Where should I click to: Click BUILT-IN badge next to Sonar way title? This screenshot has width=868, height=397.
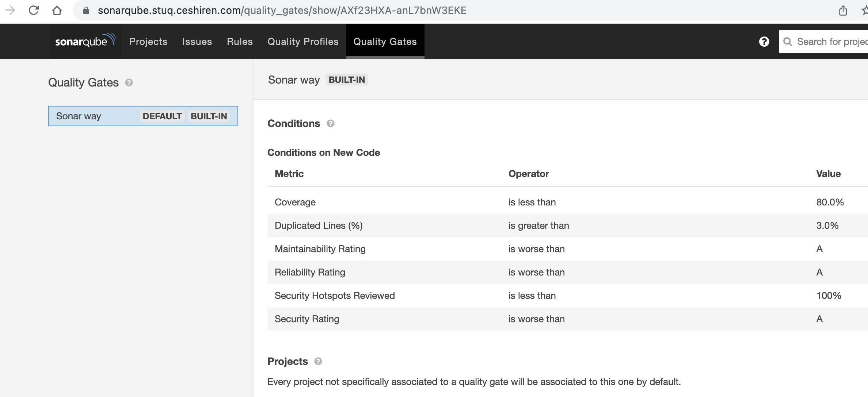[x=347, y=80]
